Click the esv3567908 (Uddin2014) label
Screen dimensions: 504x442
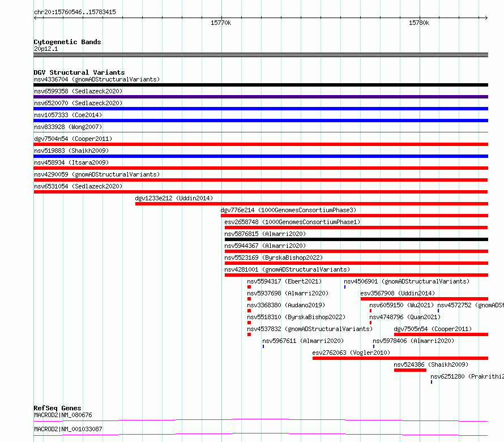398,293
